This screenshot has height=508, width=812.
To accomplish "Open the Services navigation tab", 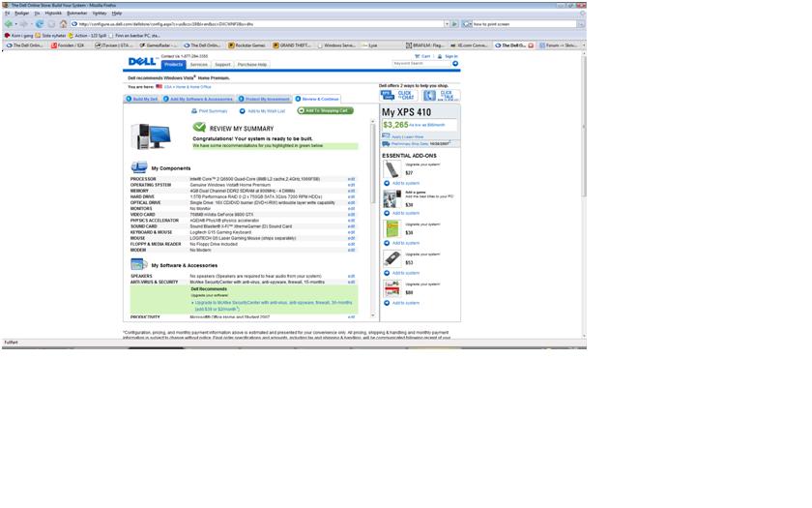I will coord(199,65).
